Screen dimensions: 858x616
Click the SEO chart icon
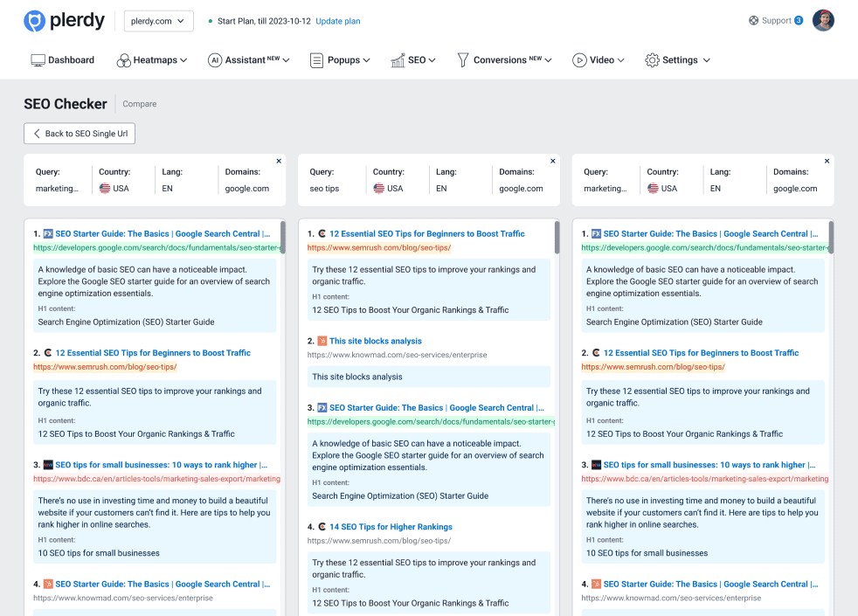pyautogui.click(x=398, y=60)
